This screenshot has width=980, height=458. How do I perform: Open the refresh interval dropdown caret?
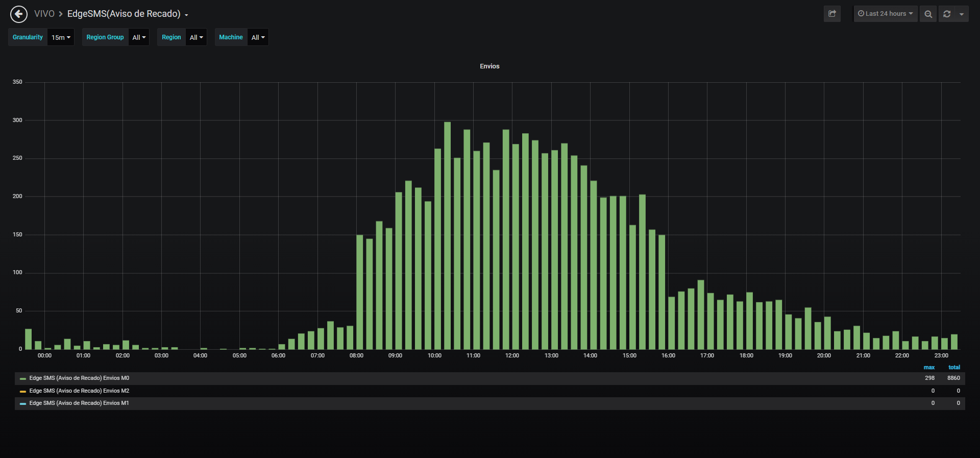coord(962,14)
